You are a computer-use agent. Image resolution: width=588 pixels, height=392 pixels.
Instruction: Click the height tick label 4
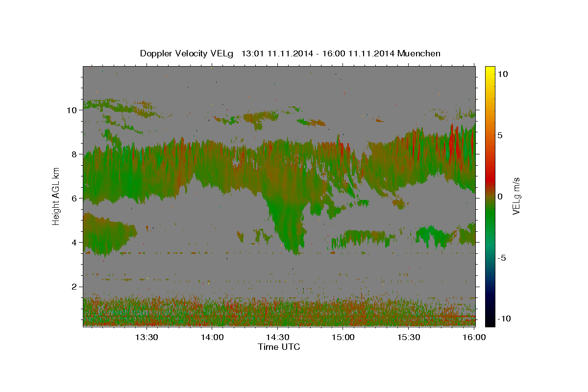(75, 242)
